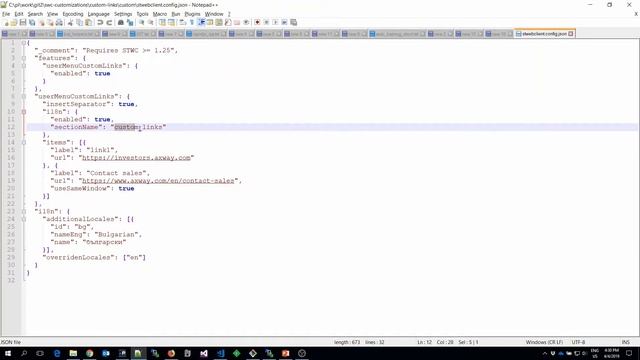Image resolution: width=640 pixels, height=360 pixels.
Task: Save the current file with the Save icon
Action: [23, 22]
